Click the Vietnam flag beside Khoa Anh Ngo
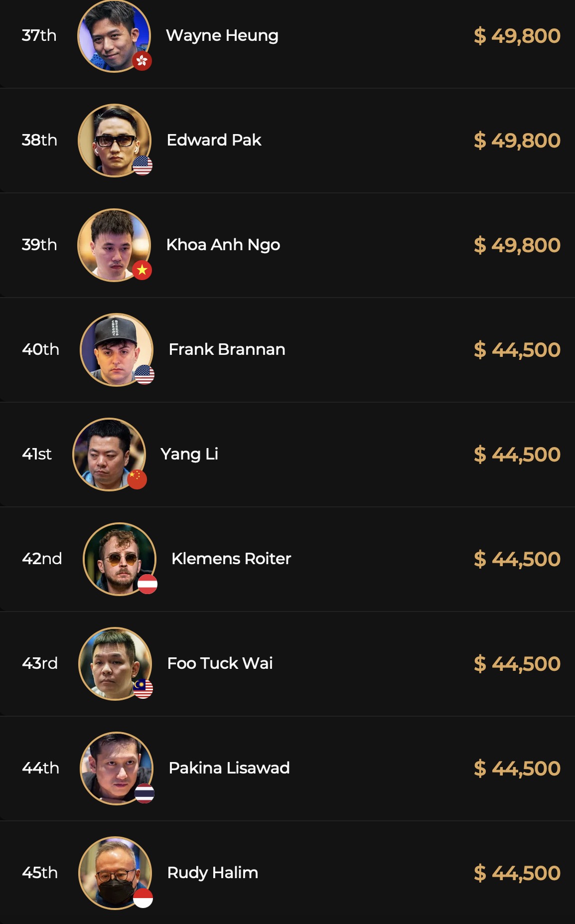This screenshot has width=575, height=924. [x=142, y=270]
